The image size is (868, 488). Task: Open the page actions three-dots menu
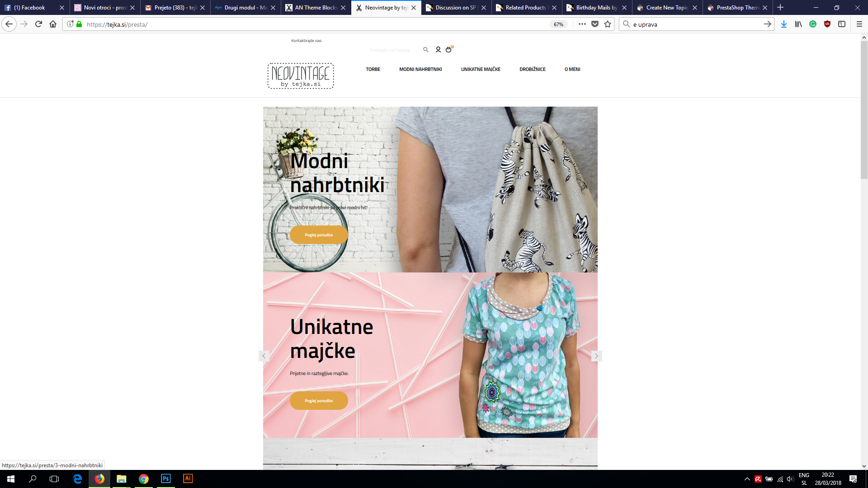(x=582, y=24)
